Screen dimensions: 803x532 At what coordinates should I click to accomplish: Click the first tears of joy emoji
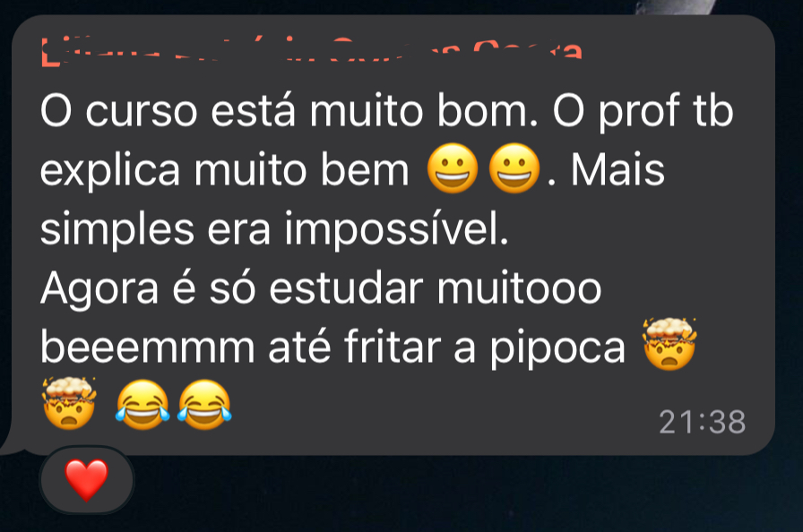pyautogui.click(x=142, y=404)
